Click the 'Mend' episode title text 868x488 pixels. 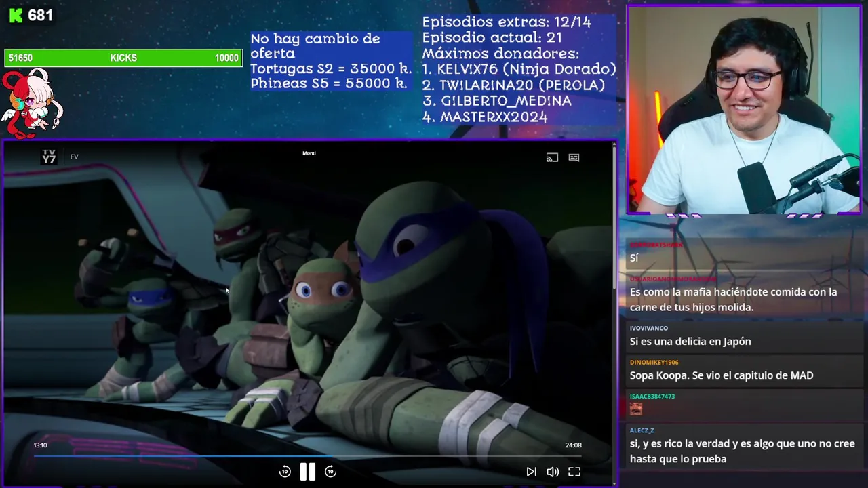(x=309, y=153)
